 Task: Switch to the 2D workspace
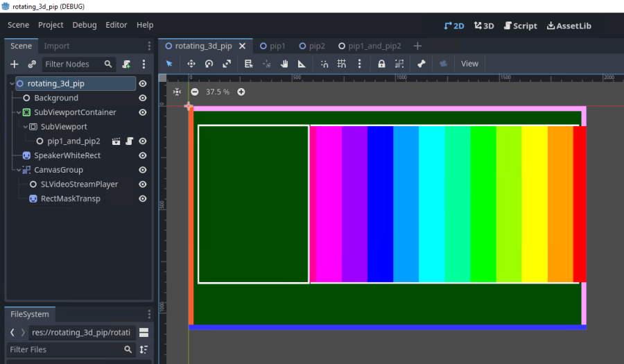coord(454,26)
